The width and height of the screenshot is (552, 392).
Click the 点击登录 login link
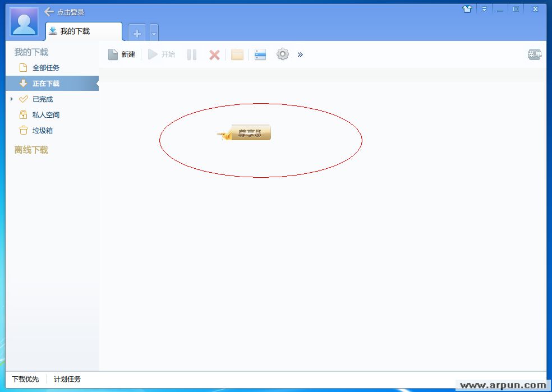point(71,12)
